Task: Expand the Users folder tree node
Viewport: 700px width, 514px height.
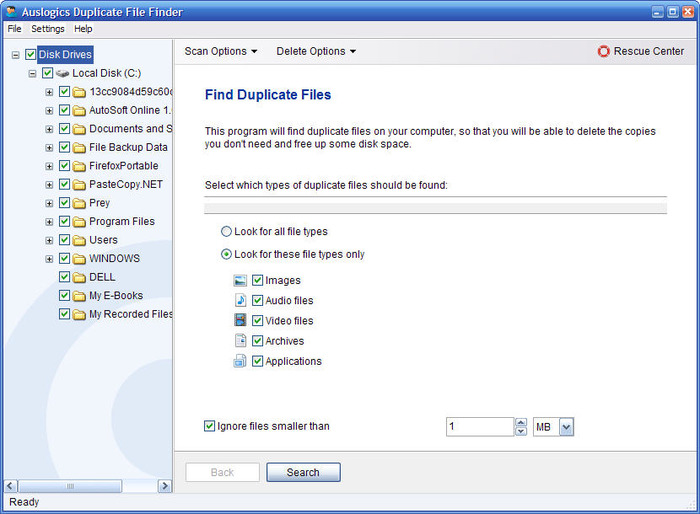Action: [x=50, y=240]
